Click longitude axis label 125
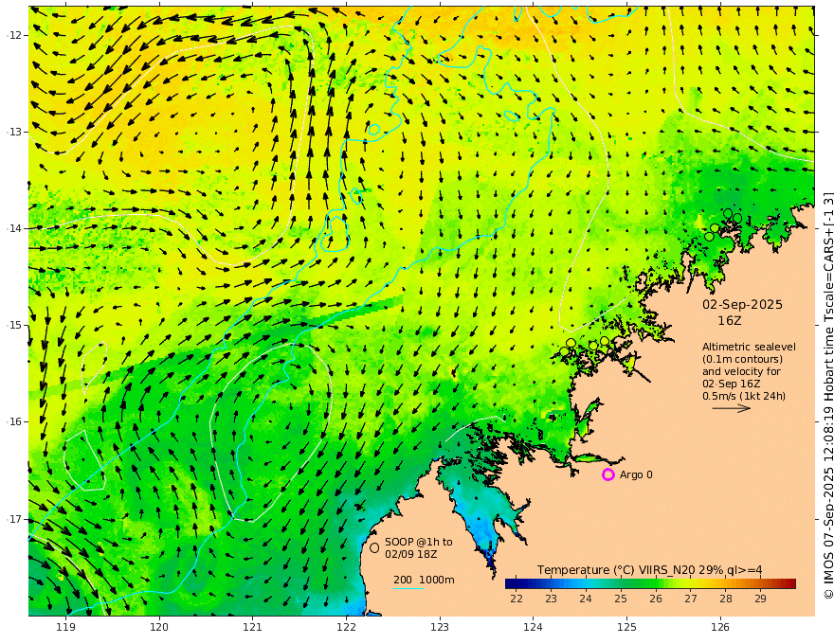This screenshot has width=834, height=644. coord(626,627)
